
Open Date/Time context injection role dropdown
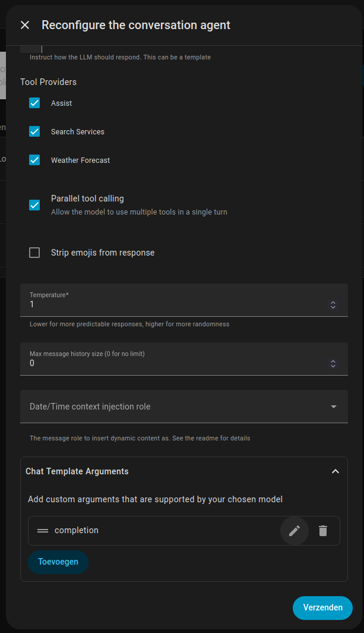184,407
